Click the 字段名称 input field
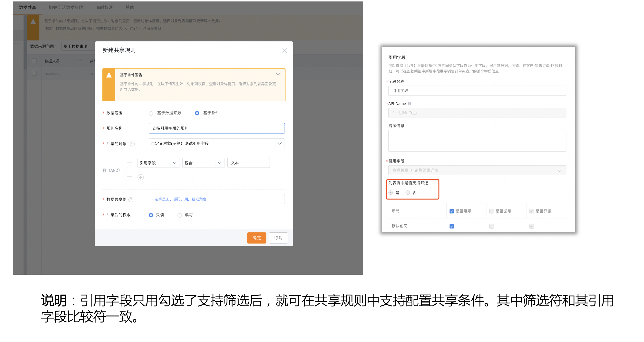644x342 pixels. point(477,91)
